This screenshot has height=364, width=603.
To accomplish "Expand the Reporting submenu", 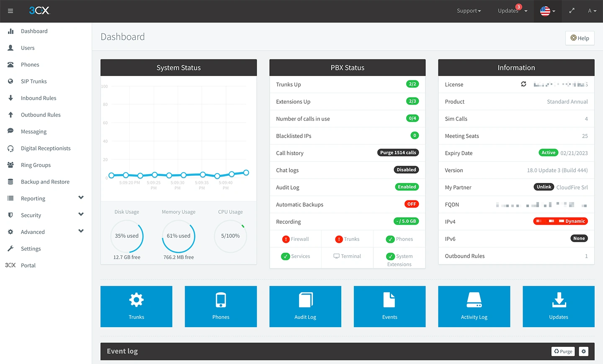I will point(81,197).
